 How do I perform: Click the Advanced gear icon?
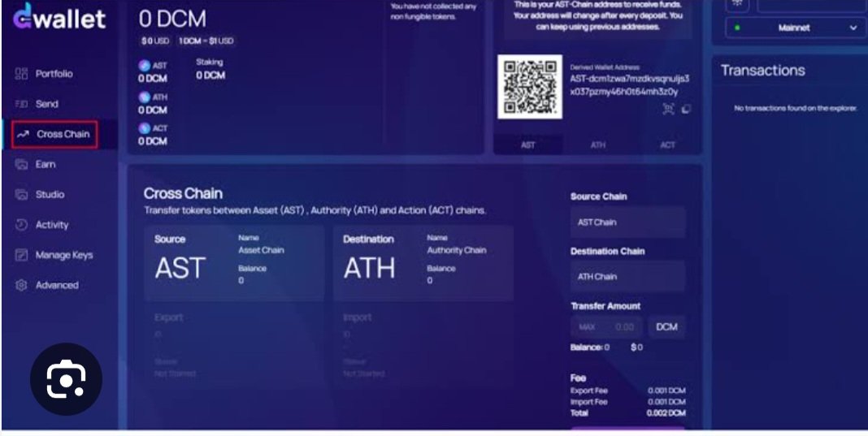point(21,285)
